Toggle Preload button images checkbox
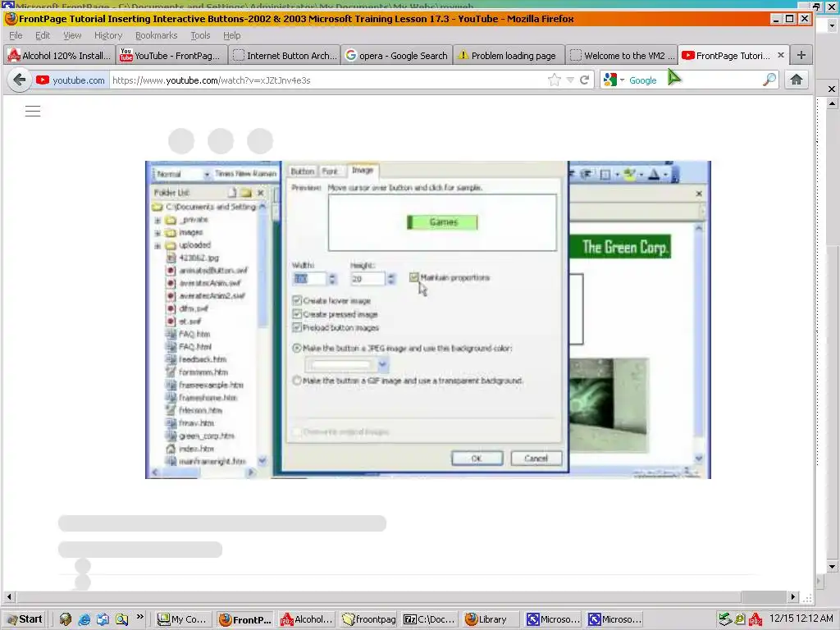This screenshot has width=840, height=630. tap(297, 327)
